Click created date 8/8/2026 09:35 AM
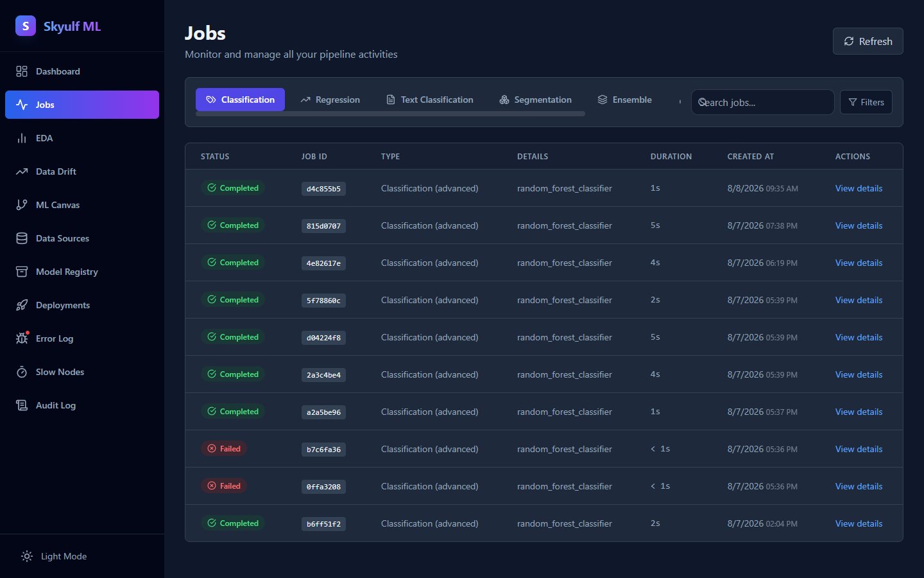Image resolution: width=924 pixels, height=578 pixels. coord(763,188)
